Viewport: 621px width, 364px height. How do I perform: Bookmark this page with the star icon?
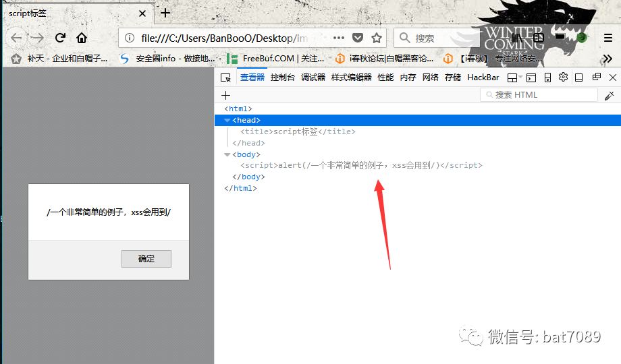point(377,38)
